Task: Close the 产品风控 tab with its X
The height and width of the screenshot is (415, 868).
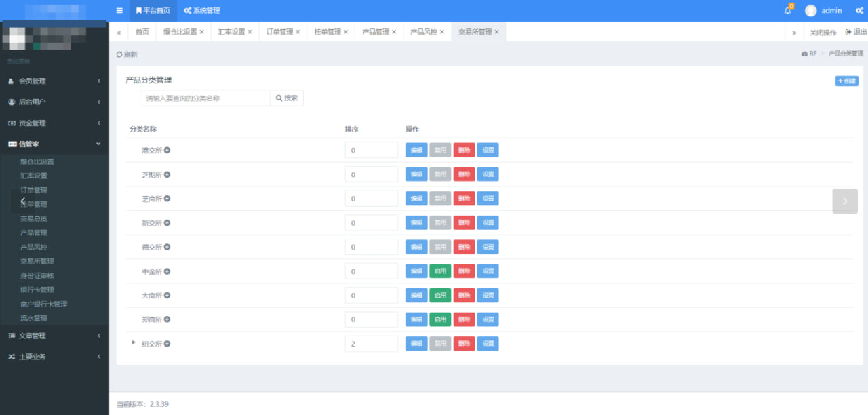Action: (x=442, y=32)
